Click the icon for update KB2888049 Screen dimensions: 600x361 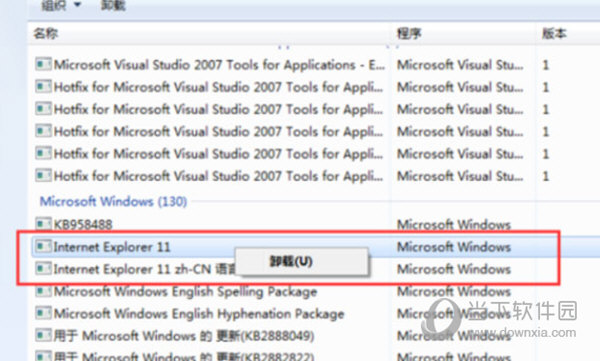pyautogui.click(x=43, y=335)
